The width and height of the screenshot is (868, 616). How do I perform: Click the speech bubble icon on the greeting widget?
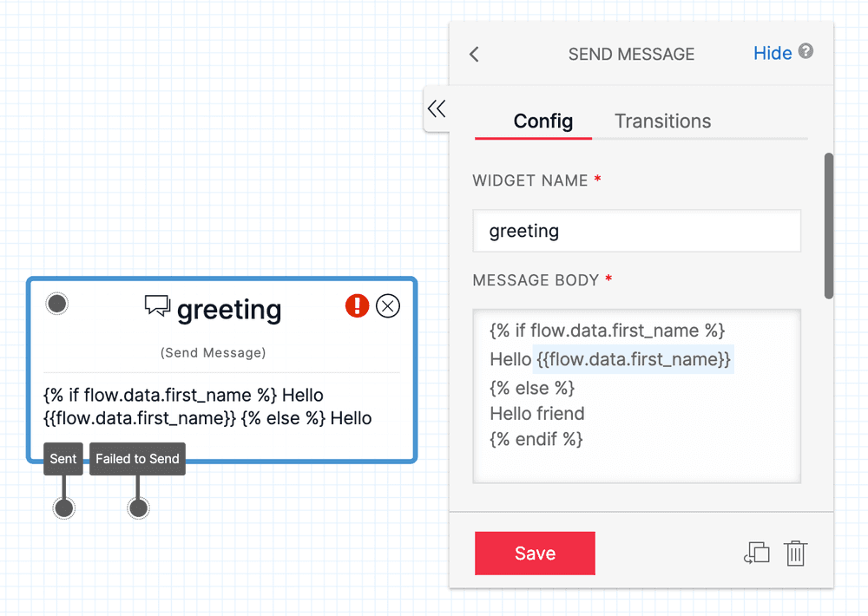tap(157, 306)
